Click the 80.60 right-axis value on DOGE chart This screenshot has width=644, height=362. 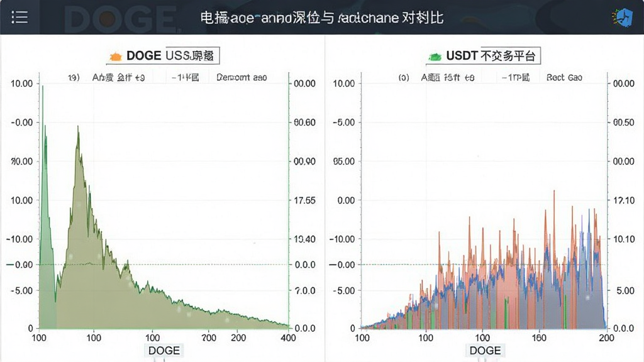tap(304, 123)
